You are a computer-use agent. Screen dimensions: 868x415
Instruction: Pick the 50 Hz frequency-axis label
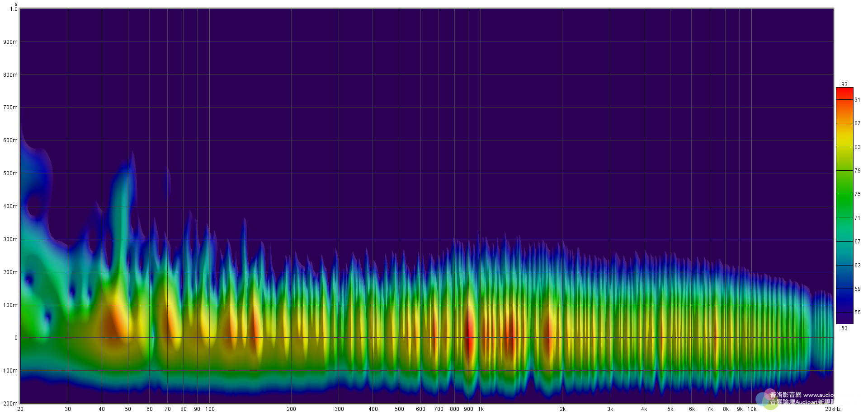coord(128,409)
